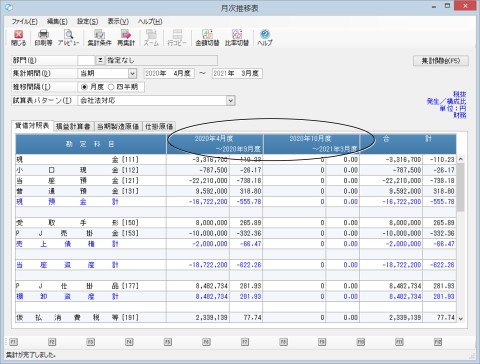Click the start period 2020年 4月度 field
480x364 pixels.
coord(169,73)
